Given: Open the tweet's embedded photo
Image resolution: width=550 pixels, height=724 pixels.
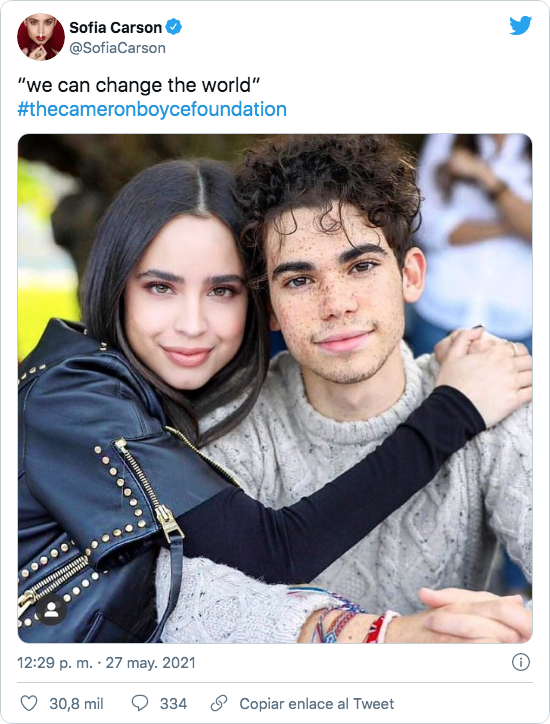Looking at the screenshot, I should (x=275, y=388).
